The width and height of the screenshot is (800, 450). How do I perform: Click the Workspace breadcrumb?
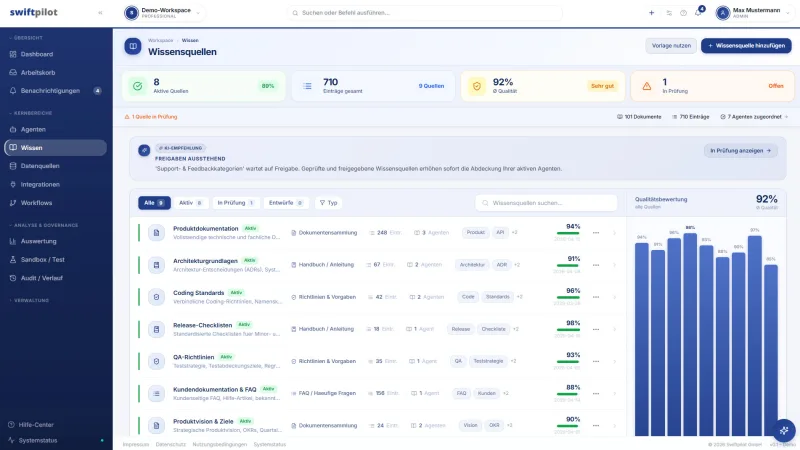point(160,40)
